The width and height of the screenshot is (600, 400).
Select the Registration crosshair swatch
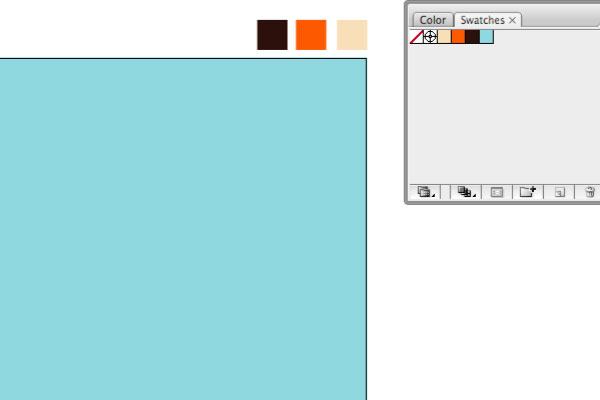pos(430,37)
